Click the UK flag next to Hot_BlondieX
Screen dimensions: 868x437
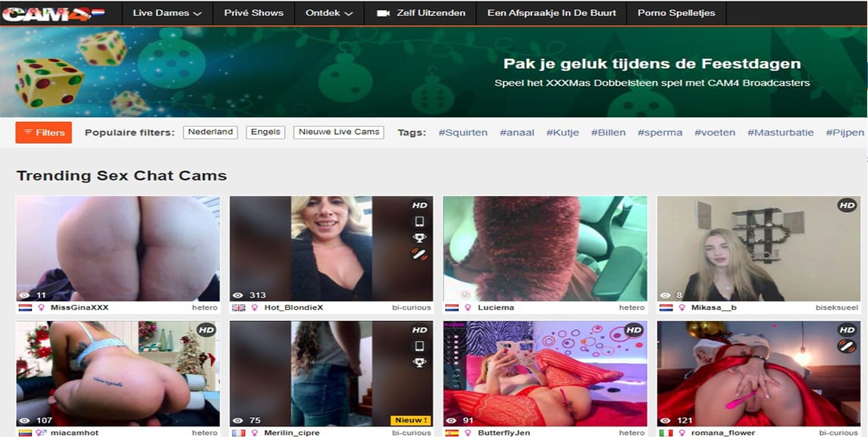(x=238, y=308)
